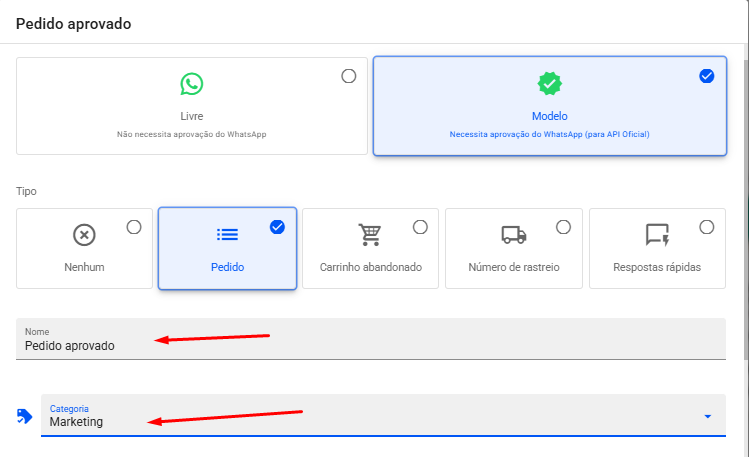Click the green verified badge icon
The image size is (749, 457).
[549, 84]
